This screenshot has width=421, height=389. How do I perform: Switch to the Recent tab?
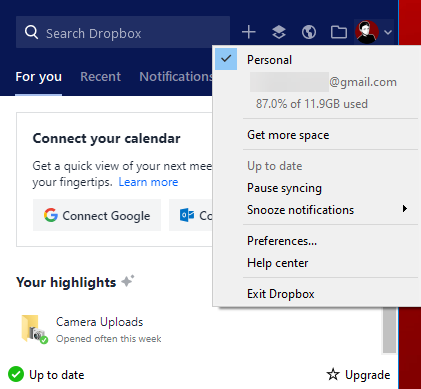tap(100, 77)
